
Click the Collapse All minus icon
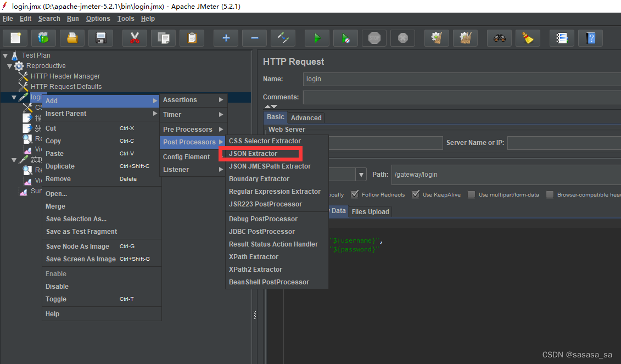[x=254, y=38]
